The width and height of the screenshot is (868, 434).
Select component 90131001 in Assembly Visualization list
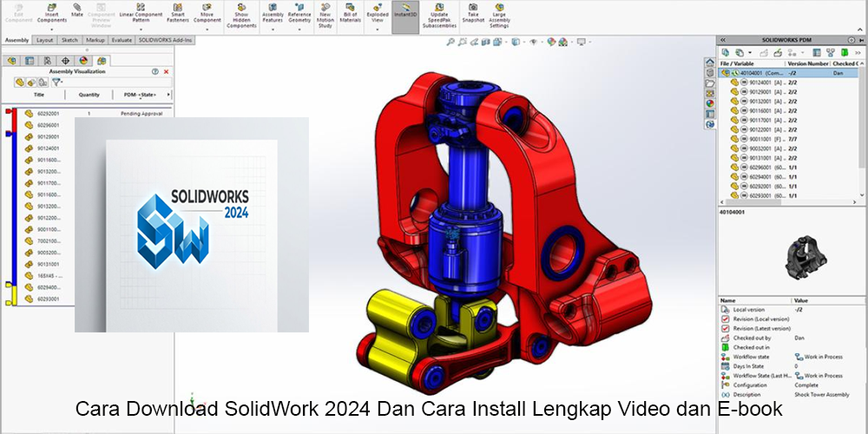[48, 264]
